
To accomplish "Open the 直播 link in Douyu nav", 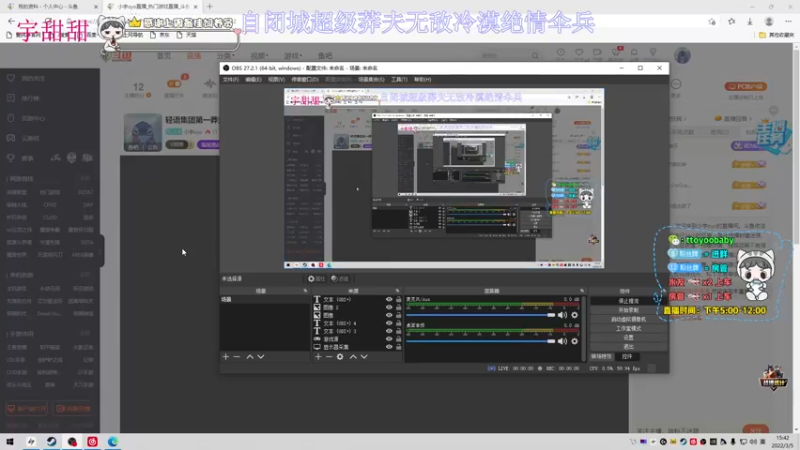I will click(x=194, y=56).
